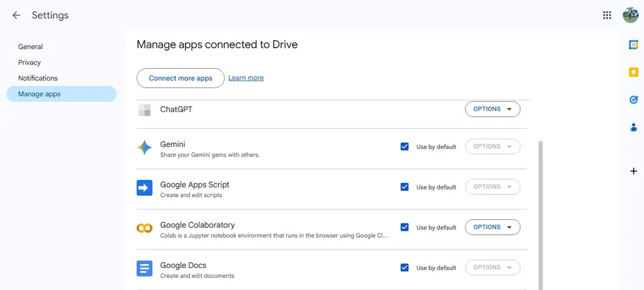Open the Google Apps Script Options dropdown
Viewport: 644px width, 290px height.
[x=493, y=186]
